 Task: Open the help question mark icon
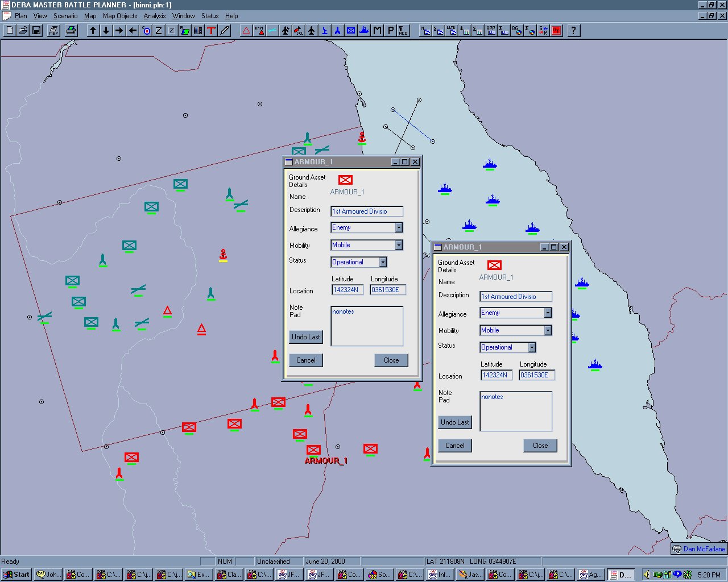573,31
